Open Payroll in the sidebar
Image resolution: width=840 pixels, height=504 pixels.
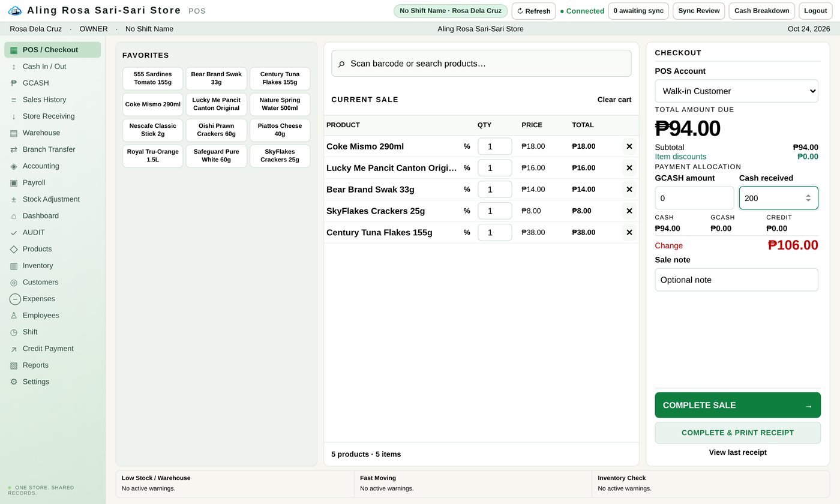point(52,182)
